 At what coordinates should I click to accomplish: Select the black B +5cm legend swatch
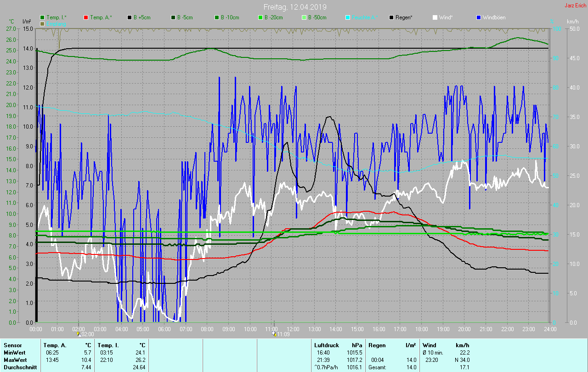point(130,17)
